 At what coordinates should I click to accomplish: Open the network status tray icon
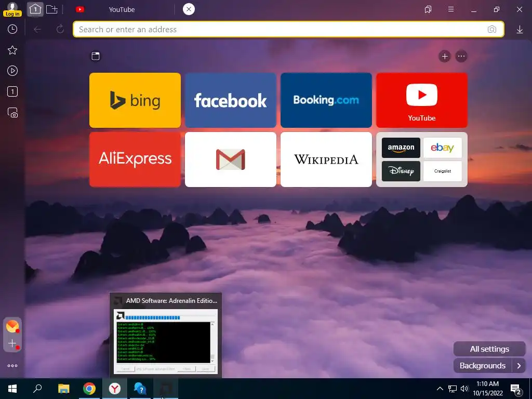(x=453, y=389)
